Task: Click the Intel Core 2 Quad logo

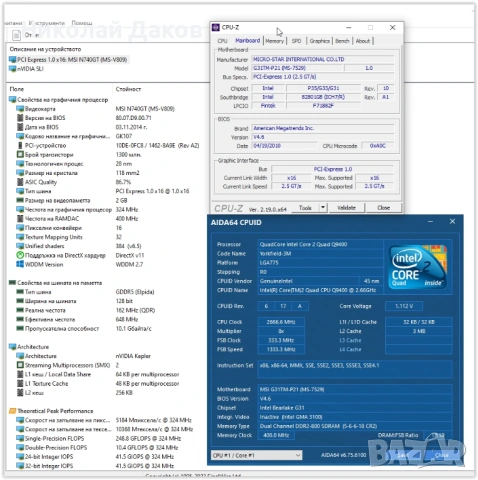Action: point(418,267)
